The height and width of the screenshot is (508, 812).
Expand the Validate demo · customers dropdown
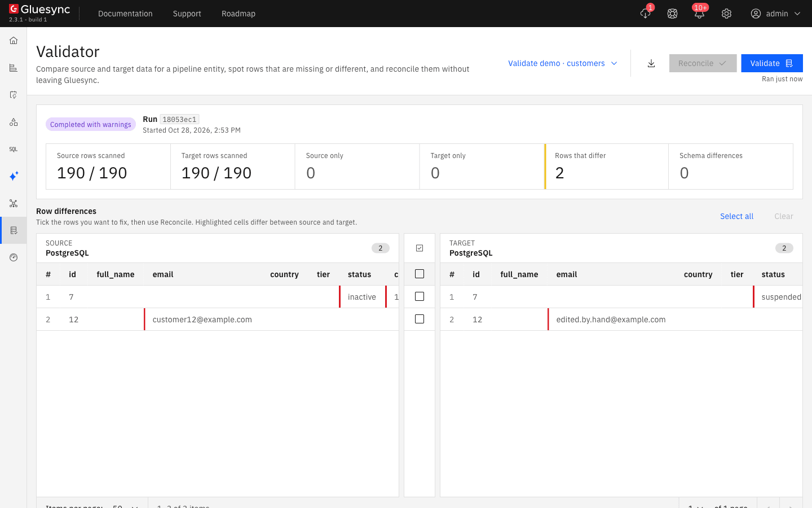pyautogui.click(x=563, y=63)
